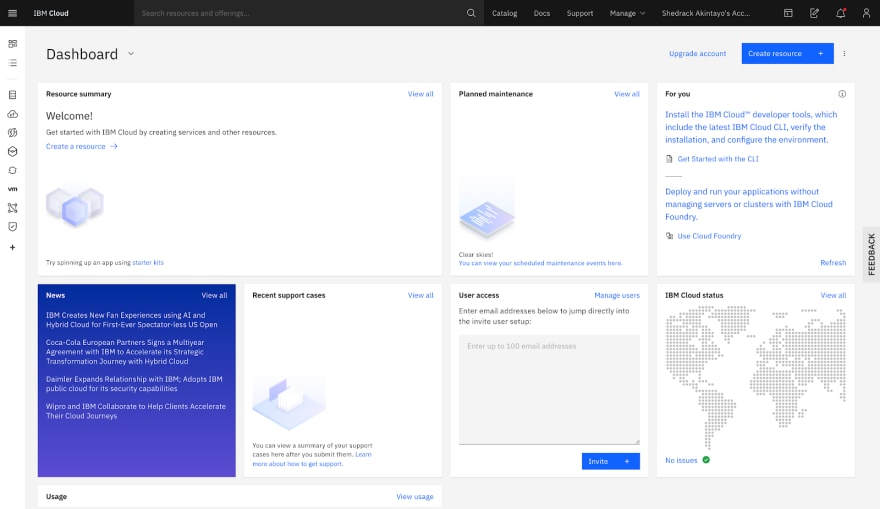Viewport: 880px width, 509px height.
Task: Click the No issues status text
Action: tap(681, 460)
